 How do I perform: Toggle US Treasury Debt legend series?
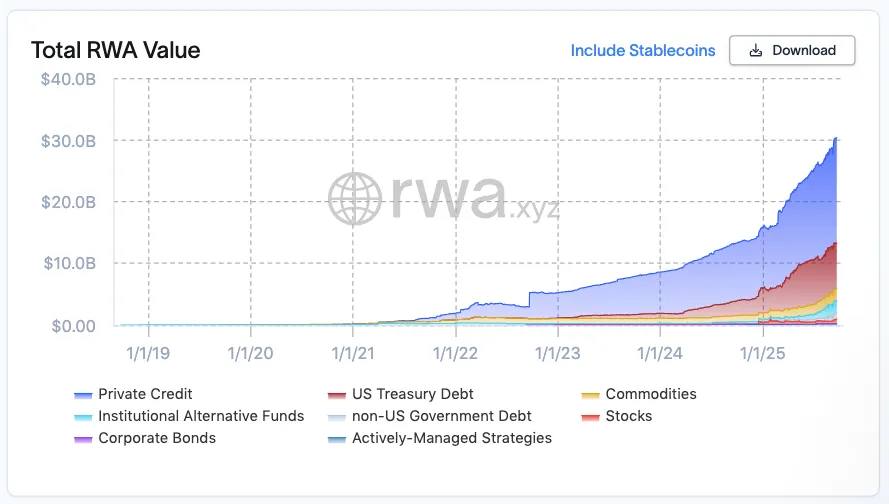pyautogui.click(x=400, y=394)
